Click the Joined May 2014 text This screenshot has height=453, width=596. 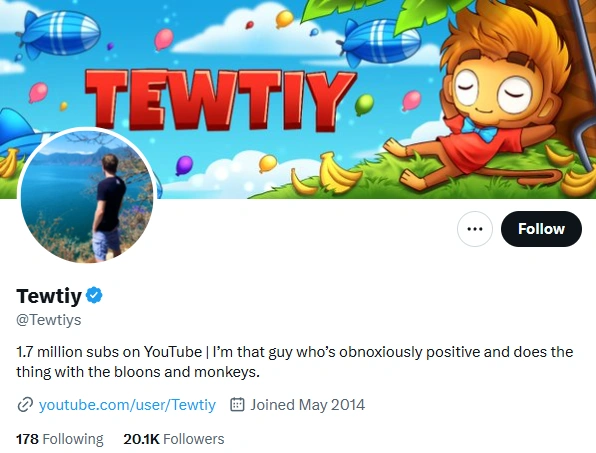coord(308,405)
